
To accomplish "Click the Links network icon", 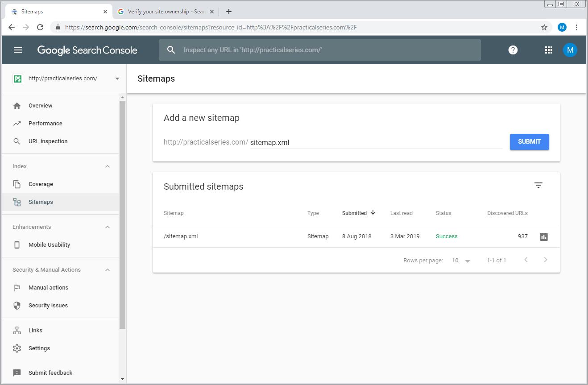I will click(x=17, y=331).
